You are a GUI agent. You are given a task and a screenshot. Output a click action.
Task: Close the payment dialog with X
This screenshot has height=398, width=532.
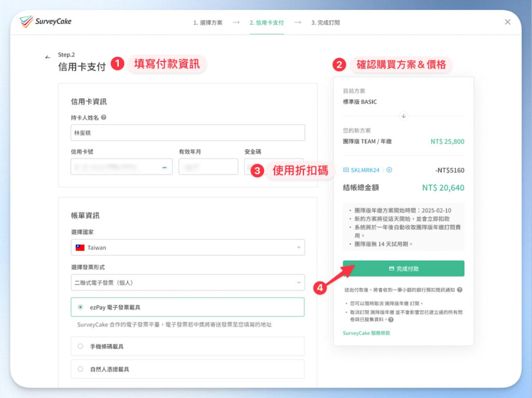pos(508,22)
